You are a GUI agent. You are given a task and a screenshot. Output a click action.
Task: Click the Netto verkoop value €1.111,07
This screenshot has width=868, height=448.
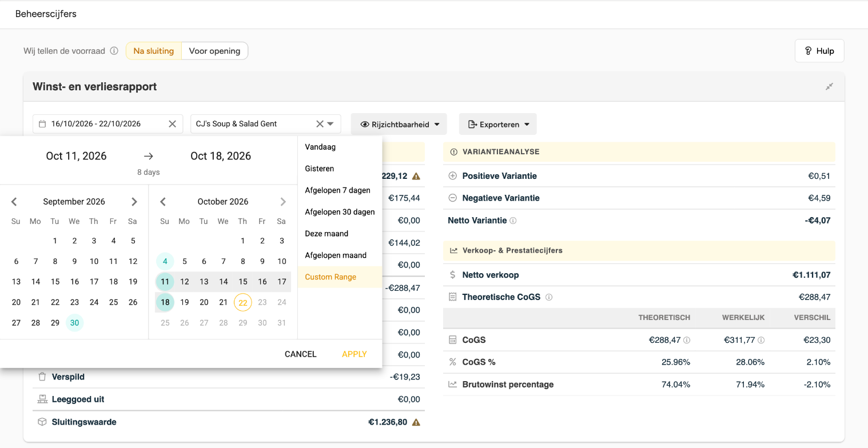click(811, 275)
